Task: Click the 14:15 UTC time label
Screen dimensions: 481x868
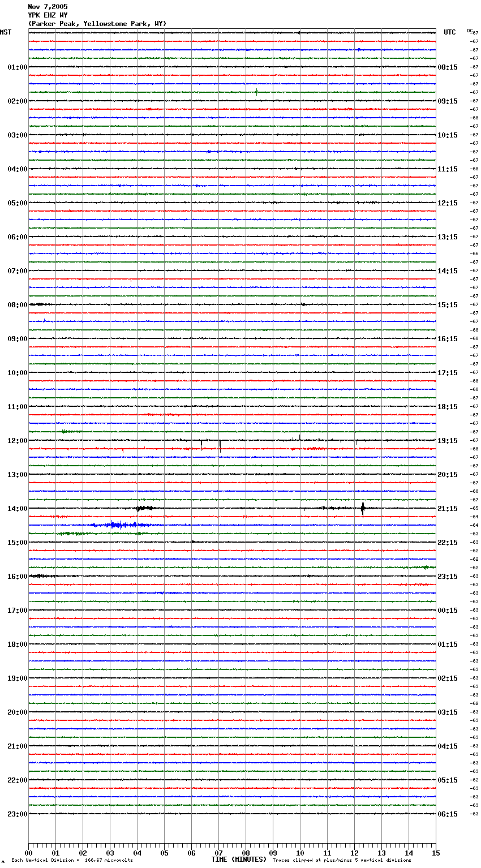Action: (x=448, y=271)
